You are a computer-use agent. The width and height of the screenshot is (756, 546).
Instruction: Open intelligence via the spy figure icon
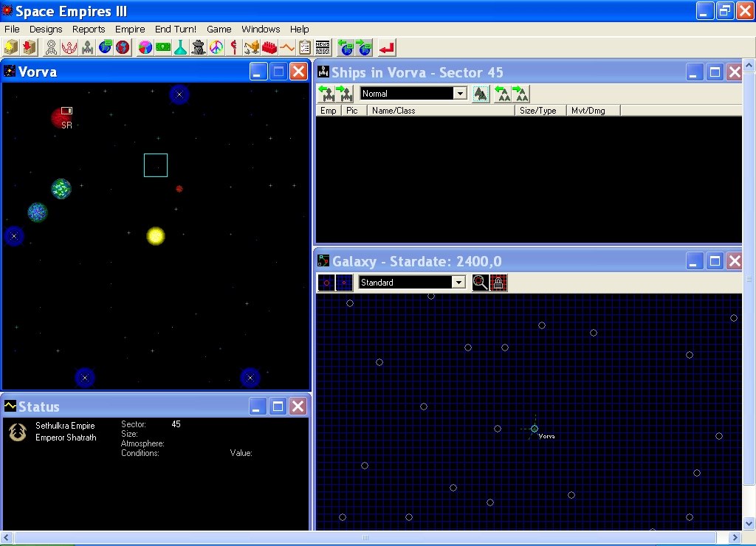pyautogui.click(x=198, y=48)
